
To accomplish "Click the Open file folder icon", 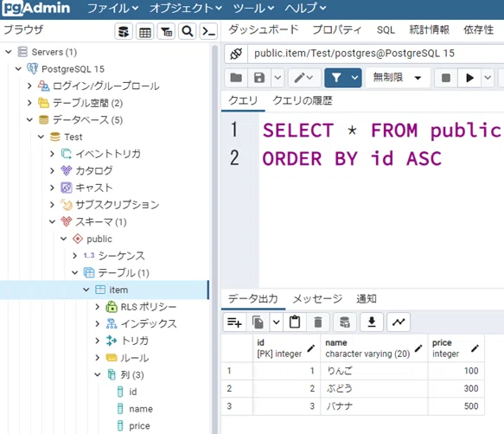I will [x=236, y=78].
